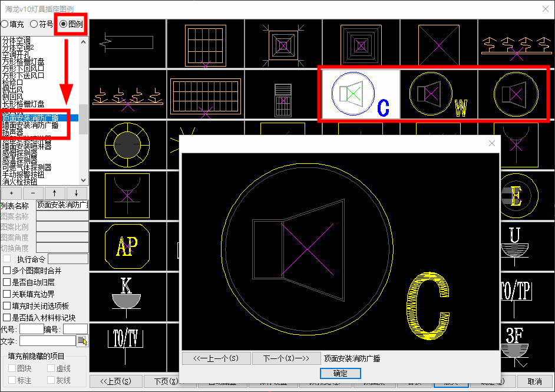Enable 多个图案时合并 checkbox
The width and height of the screenshot is (555, 392).
[7, 271]
